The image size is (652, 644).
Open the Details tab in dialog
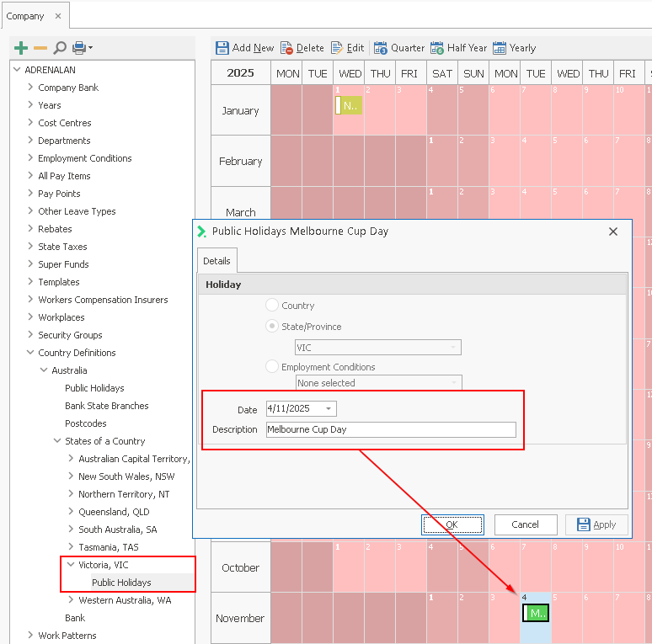click(x=216, y=261)
